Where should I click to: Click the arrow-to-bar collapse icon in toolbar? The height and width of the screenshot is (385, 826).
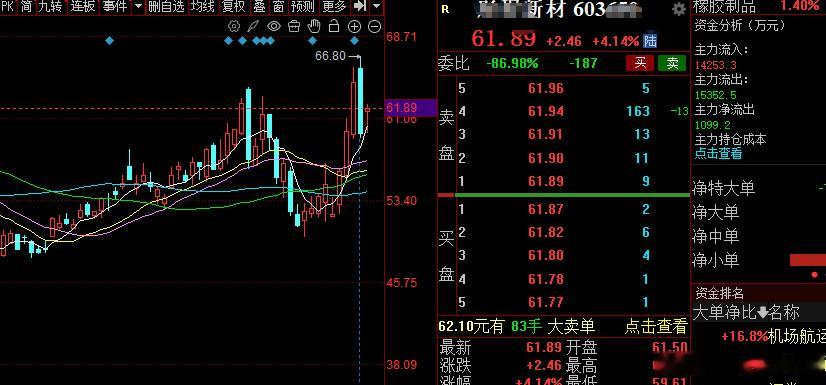(x=360, y=6)
